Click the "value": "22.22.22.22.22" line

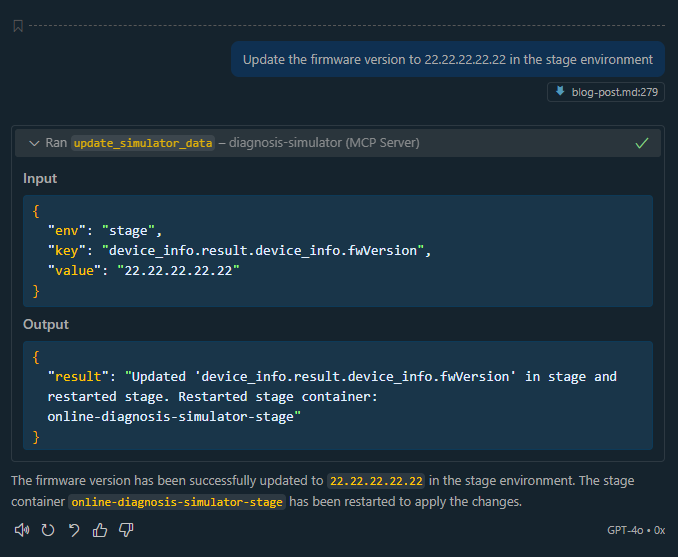tap(143, 271)
